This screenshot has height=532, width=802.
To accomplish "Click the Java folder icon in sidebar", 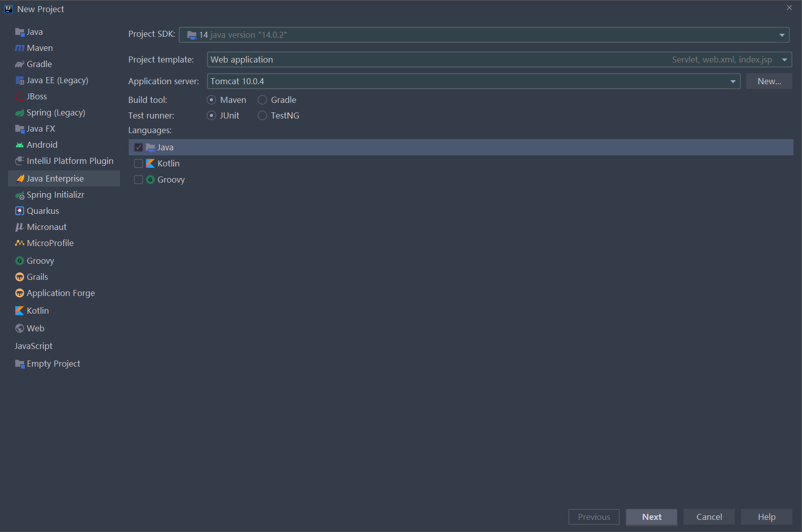I will coord(20,32).
